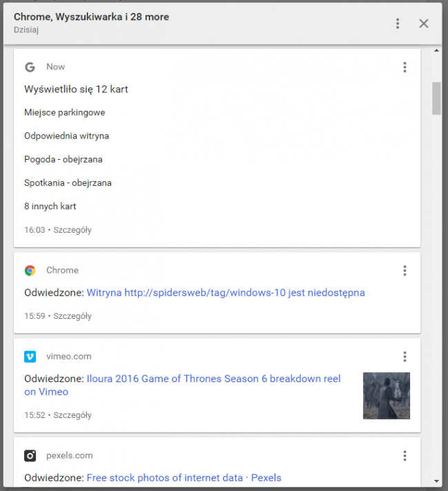The width and height of the screenshot is (448, 491).
Task: Close the activity bundle panel
Action: pos(424,23)
